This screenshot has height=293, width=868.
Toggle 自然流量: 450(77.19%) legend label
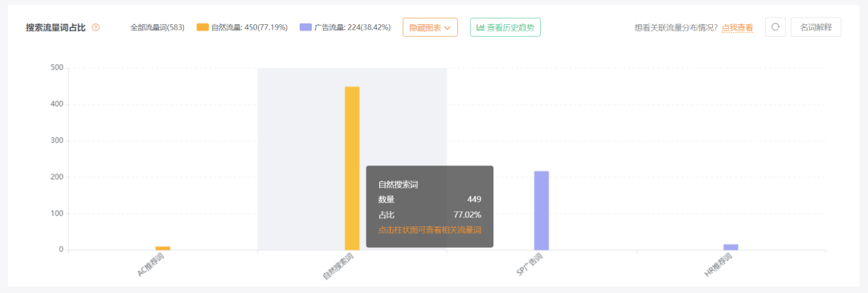[249, 27]
